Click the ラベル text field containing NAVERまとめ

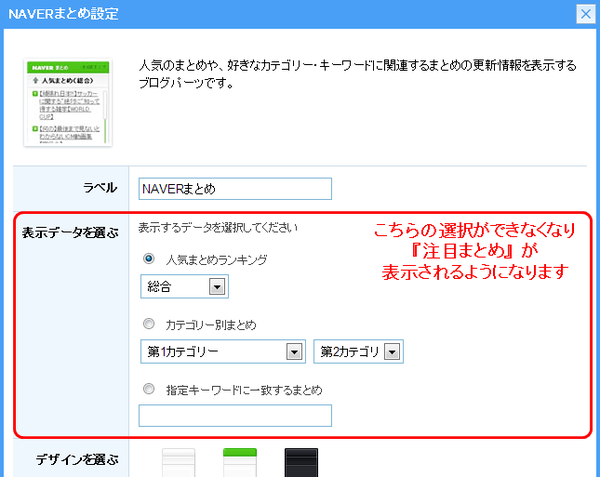pyautogui.click(x=235, y=189)
